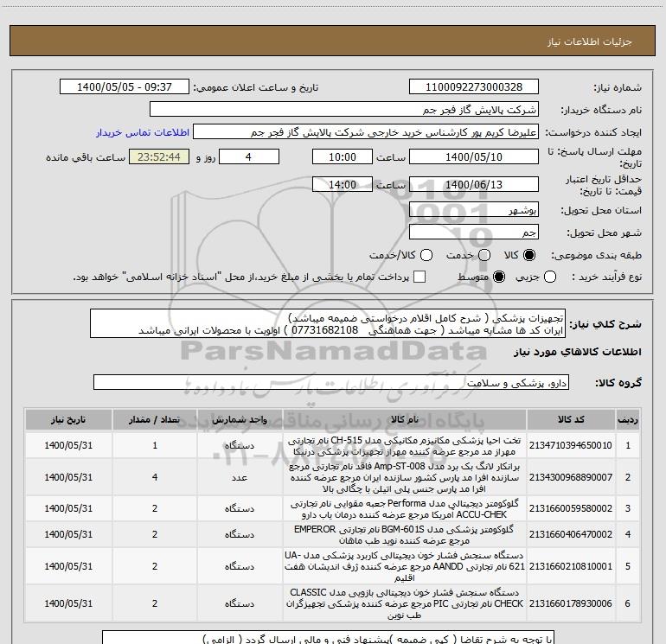Click the deadline time field 10:00
The width and height of the screenshot is (666, 644).
pyautogui.click(x=343, y=156)
